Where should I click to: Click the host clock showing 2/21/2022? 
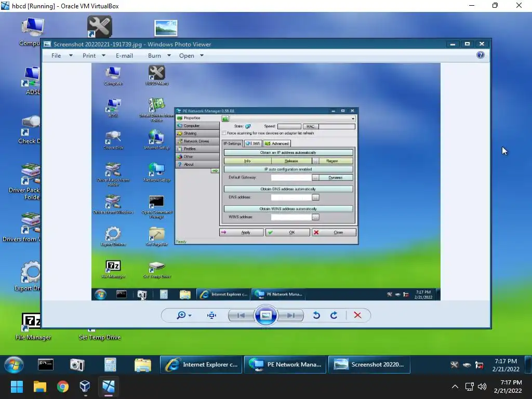pos(508,387)
